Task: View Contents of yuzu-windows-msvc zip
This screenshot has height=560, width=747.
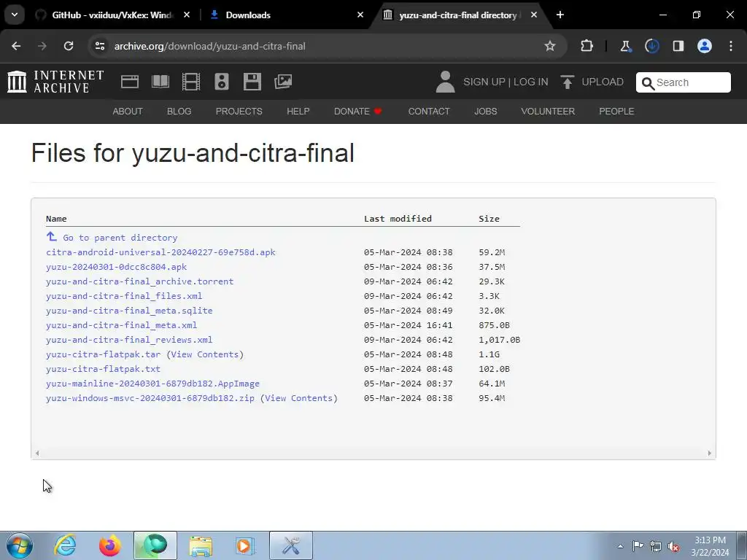Action: coord(298,398)
